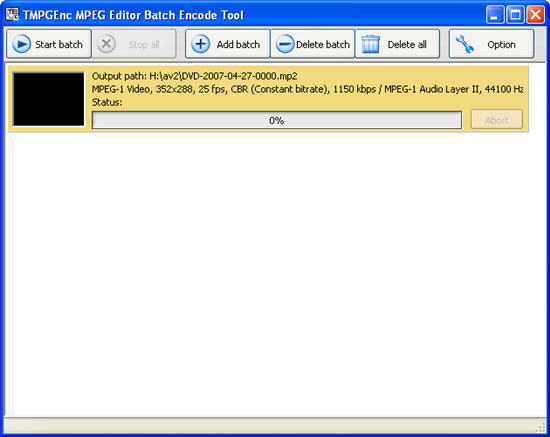Select the black video preview thumbnail
Image resolution: width=550 pixels, height=437 pixels.
(49, 99)
